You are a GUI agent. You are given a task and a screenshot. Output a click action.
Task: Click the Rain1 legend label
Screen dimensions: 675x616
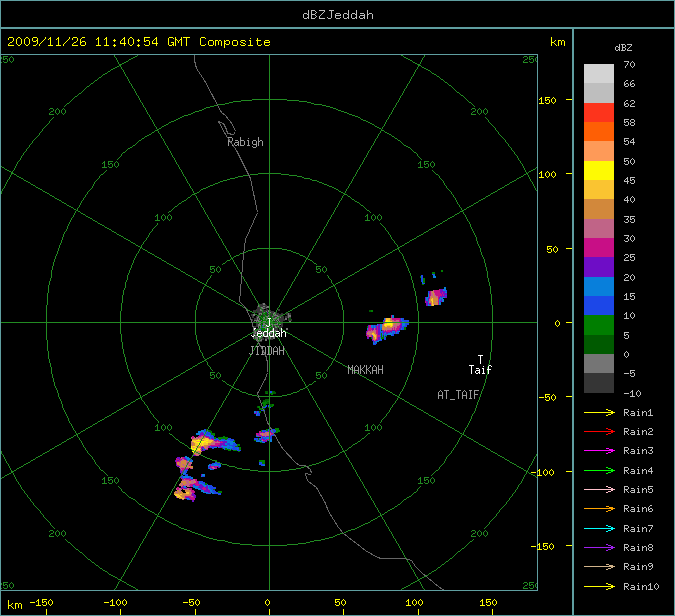tap(638, 413)
